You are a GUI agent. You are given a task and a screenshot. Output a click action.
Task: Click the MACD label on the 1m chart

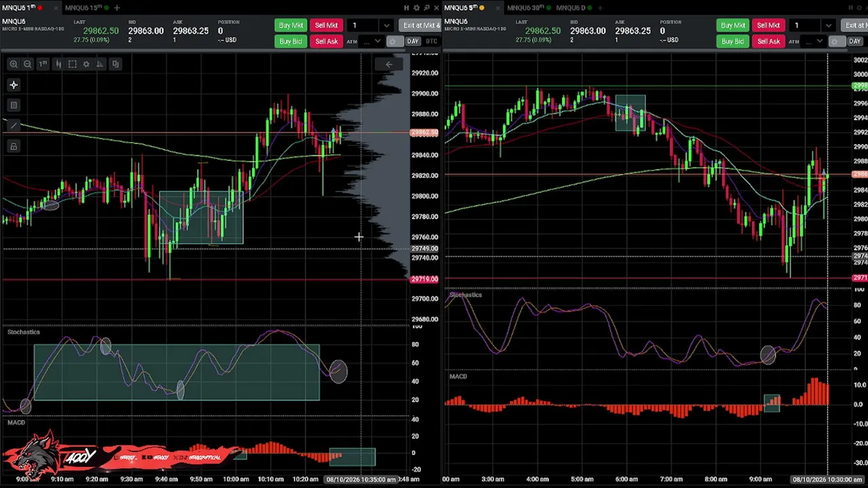pyautogui.click(x=16, y=423)
